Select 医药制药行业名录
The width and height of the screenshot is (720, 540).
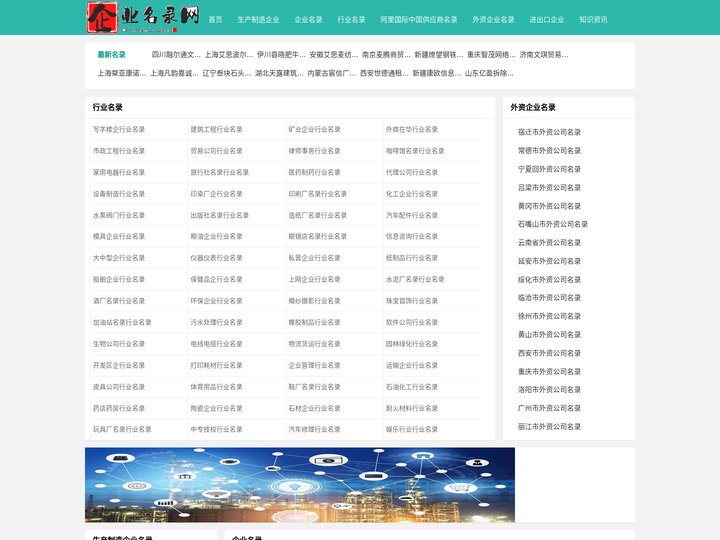click(x=315, y=173)
